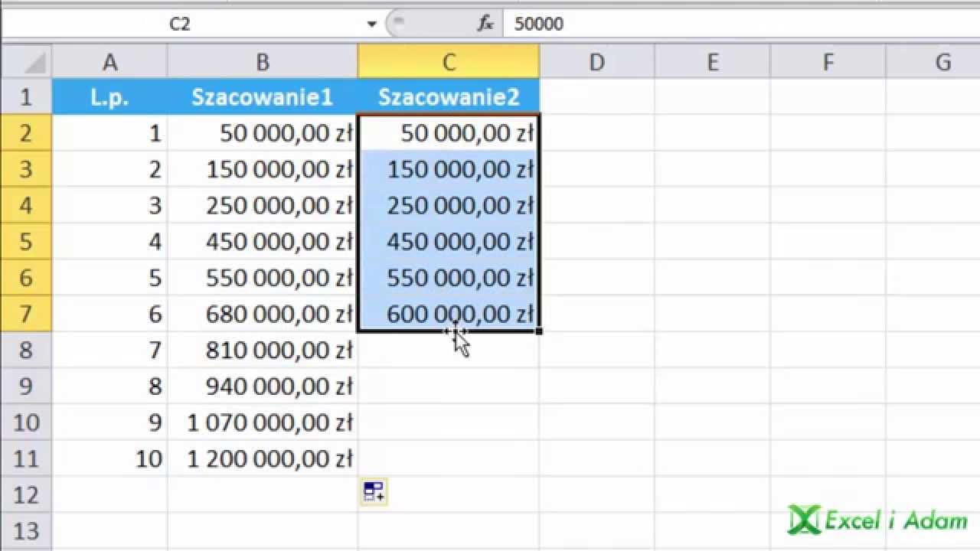The height and width of the screenshot is (551, 980).
Task: Select column E header
Action: click(x=712, y=62)
